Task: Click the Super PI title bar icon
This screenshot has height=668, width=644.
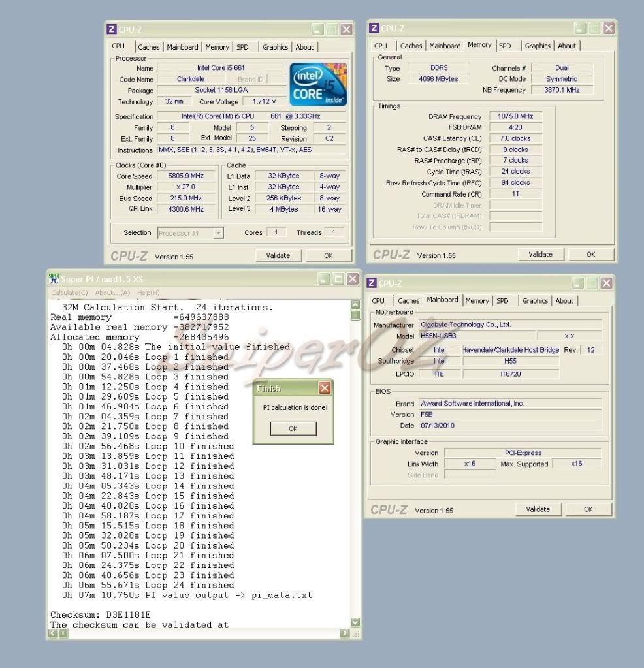Action: click(x=54, y=279)
